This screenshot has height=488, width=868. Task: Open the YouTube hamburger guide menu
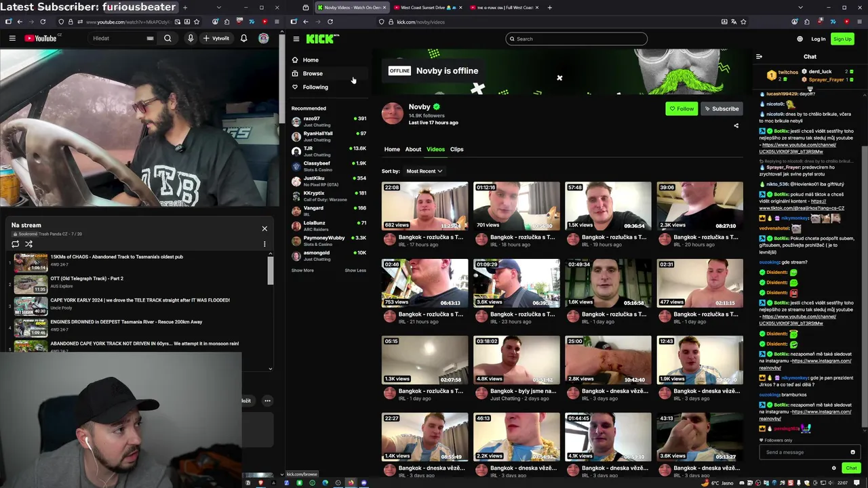pos(12,39)
